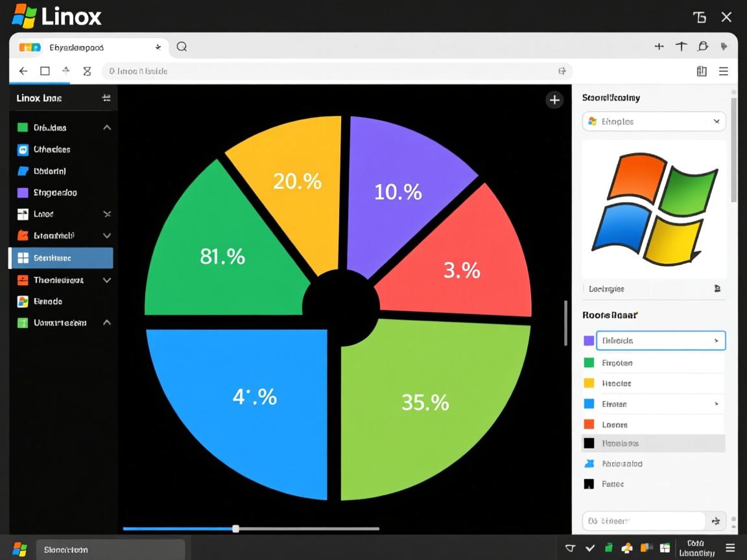Image resolution: width=747 pixels, height=560 pixels.
Task: Select the sidebar item with the purple square
Action: (55, 192)
